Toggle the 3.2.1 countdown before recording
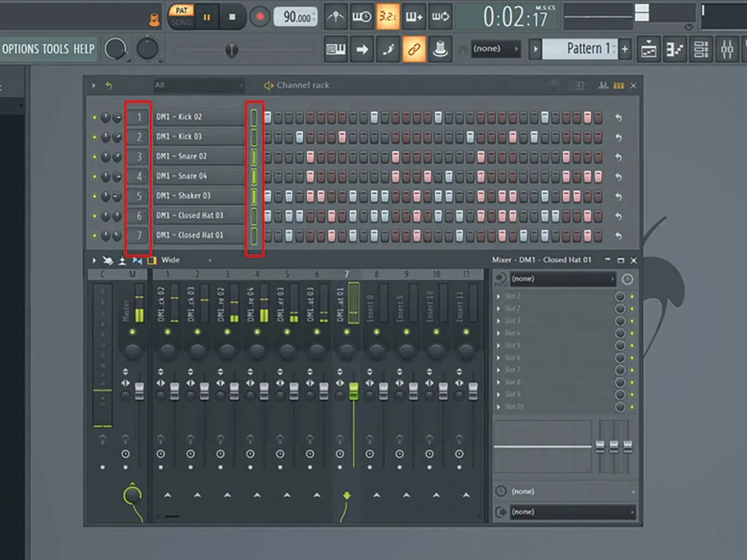This screenshot has width=747, height=560. [x=387, y=16]
